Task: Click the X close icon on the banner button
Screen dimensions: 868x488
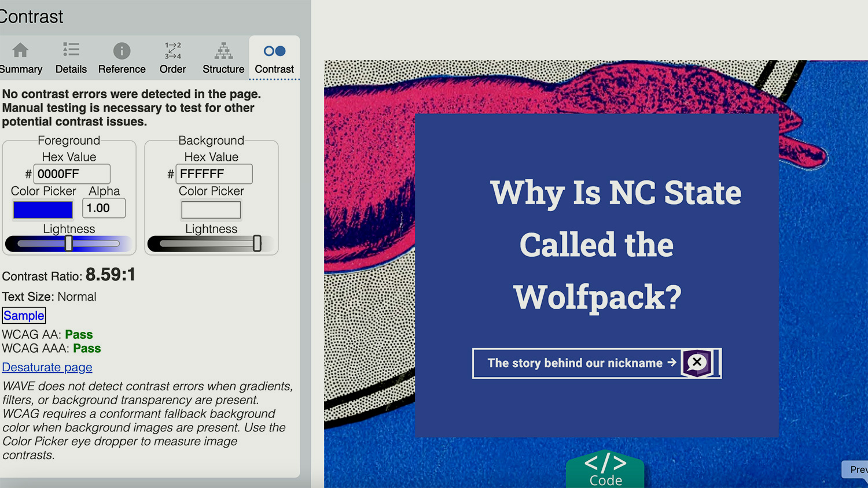Action: coord(697,363)
